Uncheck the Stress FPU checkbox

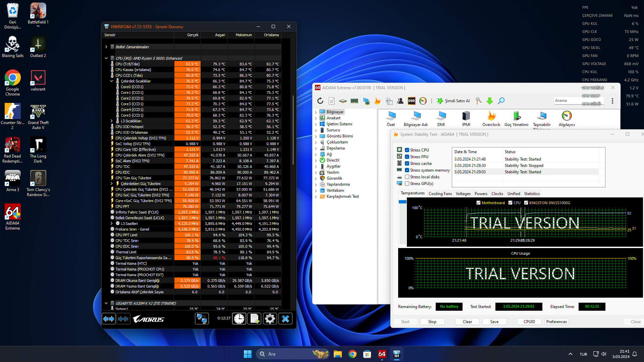(407, 157)
